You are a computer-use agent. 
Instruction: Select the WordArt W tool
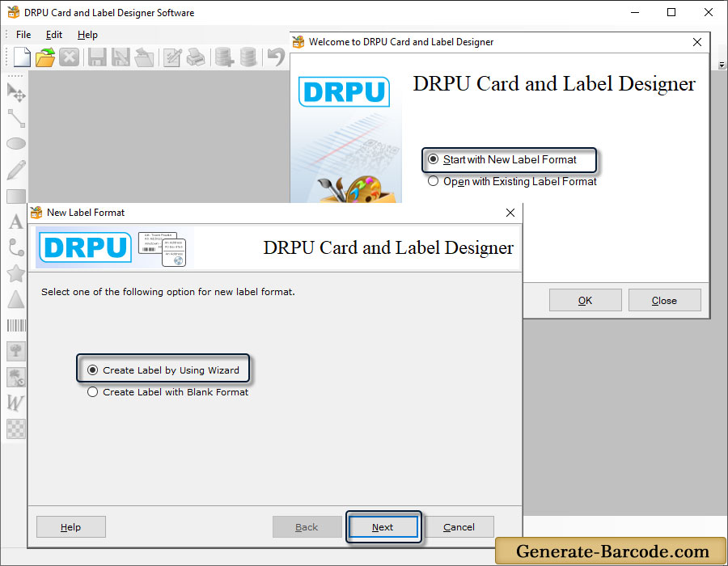(x=15, y=403)
